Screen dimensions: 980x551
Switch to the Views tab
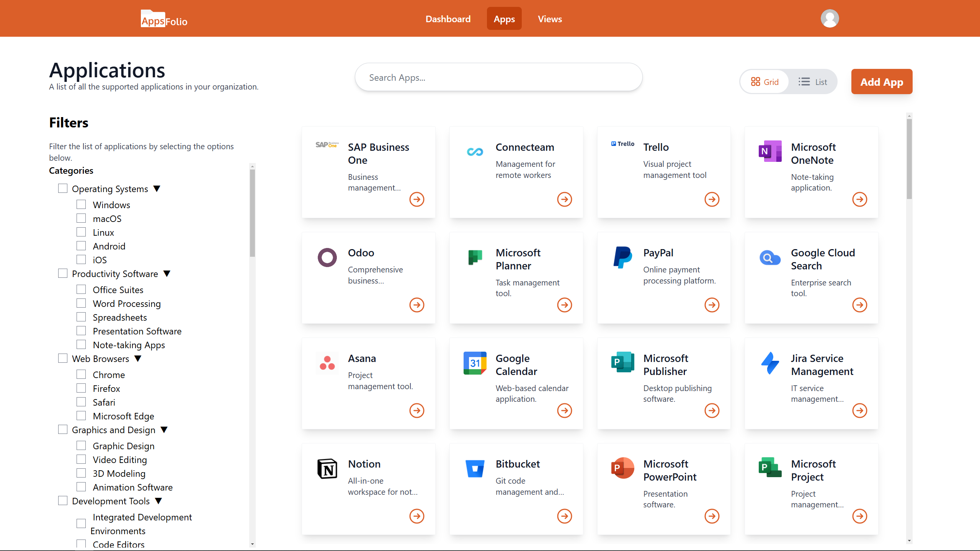click(x=550, y=19)
